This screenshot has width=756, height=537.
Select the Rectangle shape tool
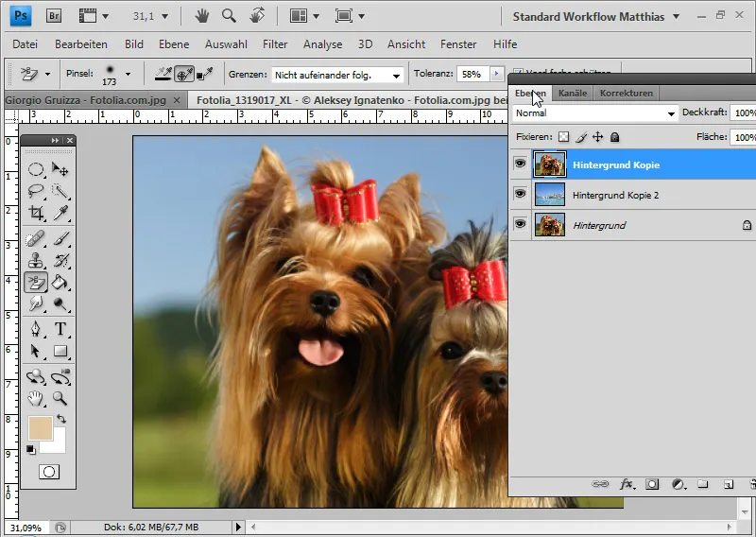[x=60, y=351]
